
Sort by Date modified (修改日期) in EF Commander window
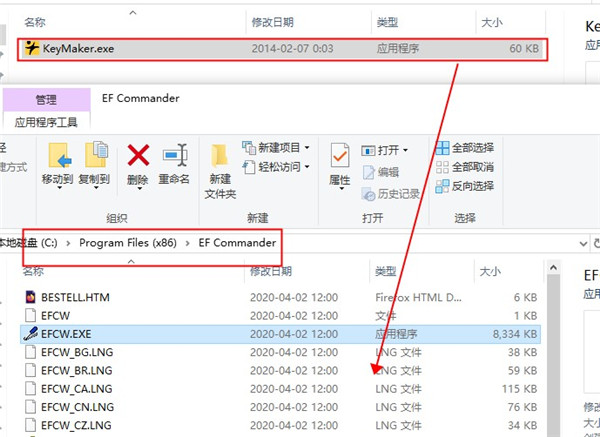coord(271,271)
